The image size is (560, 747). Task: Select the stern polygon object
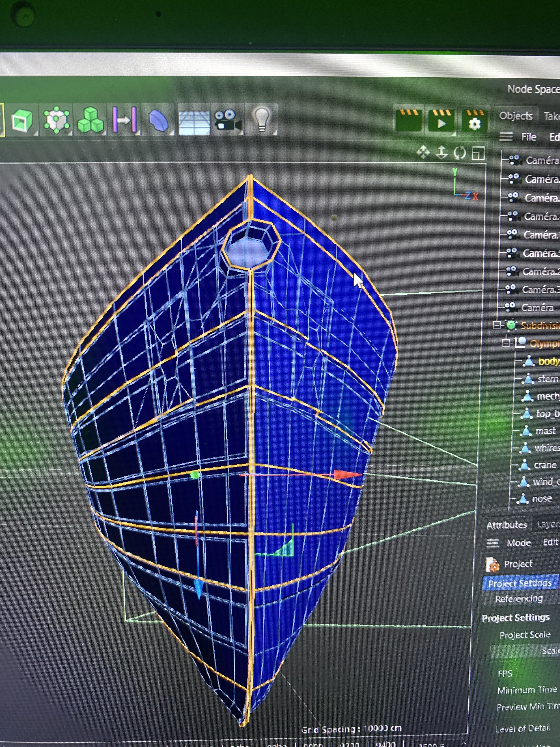(x=548, y=379)
